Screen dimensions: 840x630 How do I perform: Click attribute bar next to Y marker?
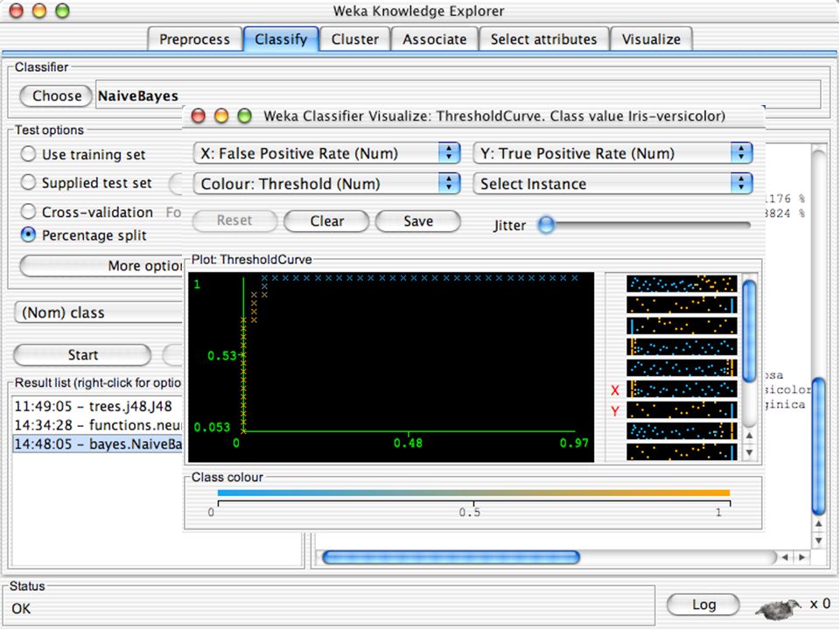(682, 410)
